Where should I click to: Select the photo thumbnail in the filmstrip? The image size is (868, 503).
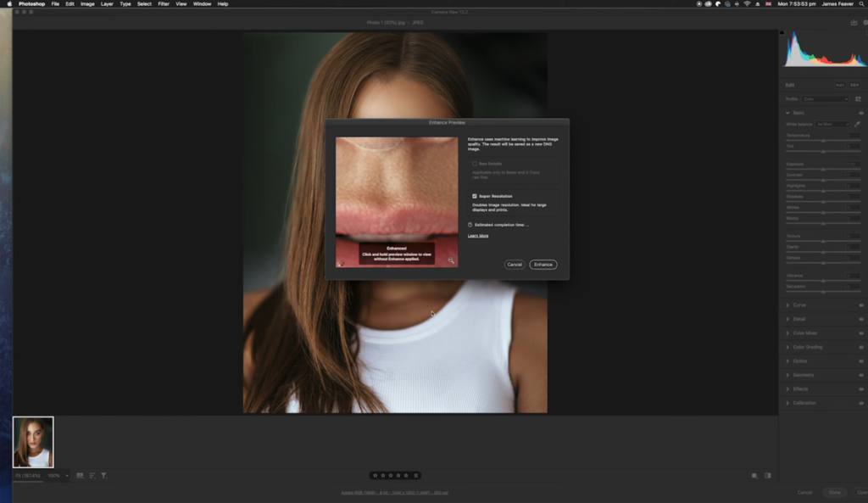point(32,440)
